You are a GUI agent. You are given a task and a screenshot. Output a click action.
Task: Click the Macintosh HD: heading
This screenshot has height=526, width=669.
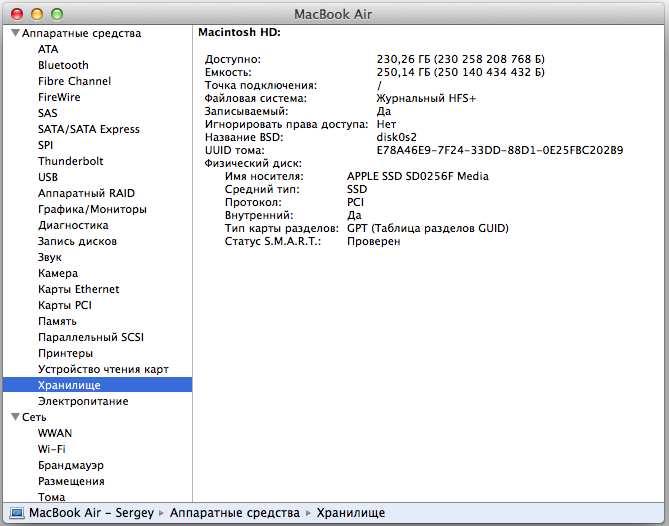coord(239,32)
